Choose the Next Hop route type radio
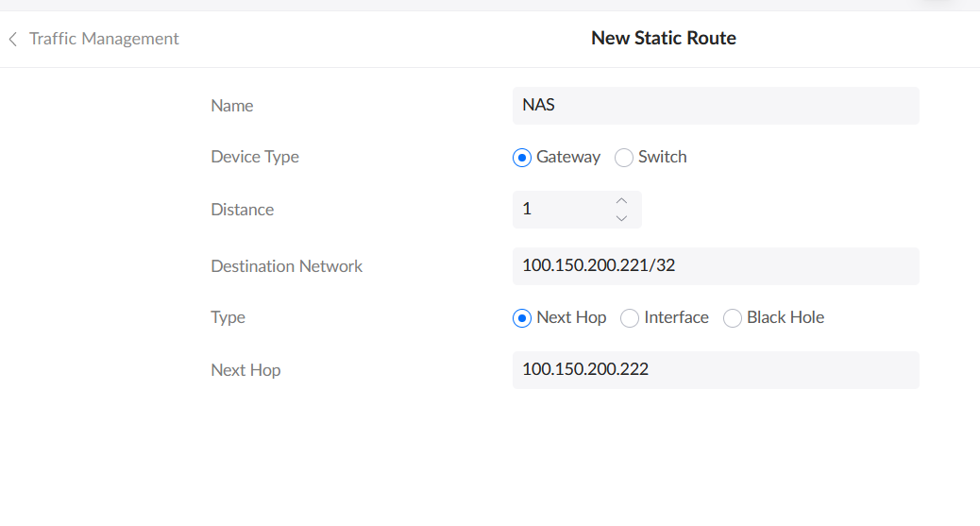980x526 pixels. (x=522, y=318)
